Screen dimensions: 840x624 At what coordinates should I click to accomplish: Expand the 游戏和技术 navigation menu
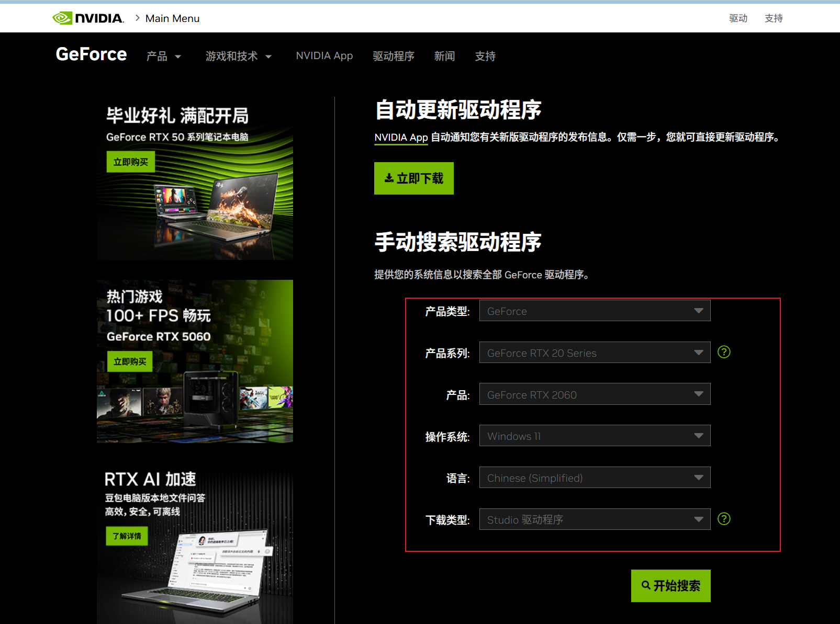point(239,56)
